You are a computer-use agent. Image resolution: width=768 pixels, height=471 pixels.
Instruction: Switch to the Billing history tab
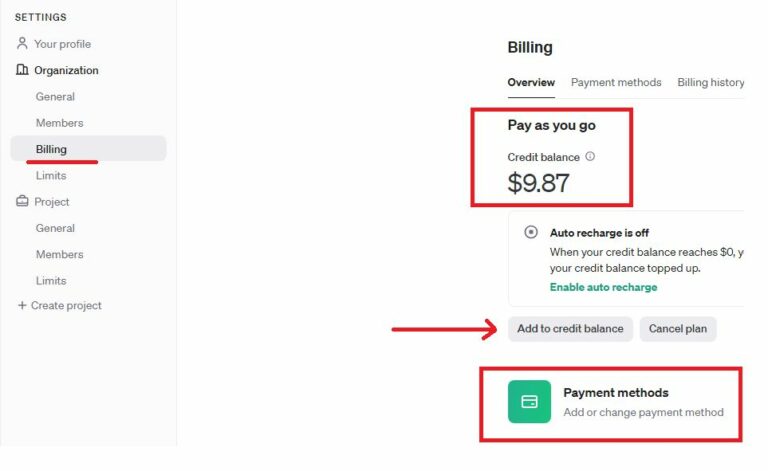click(x=711, y=82)
